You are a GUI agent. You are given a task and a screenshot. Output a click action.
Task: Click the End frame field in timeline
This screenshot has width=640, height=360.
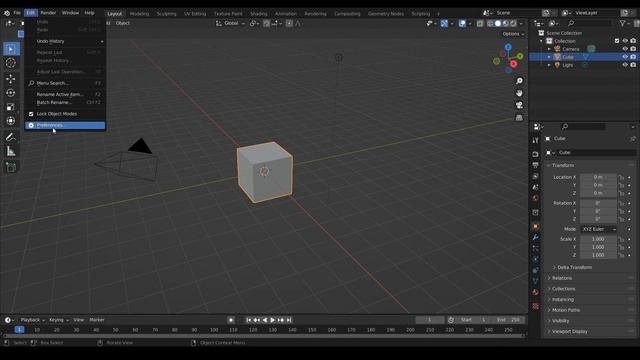[508, 320]
